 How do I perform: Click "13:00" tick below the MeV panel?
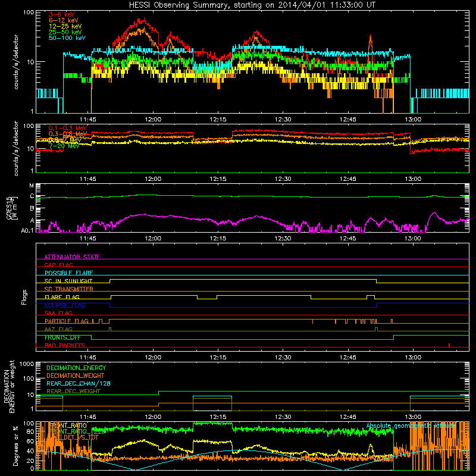point(413,179)
